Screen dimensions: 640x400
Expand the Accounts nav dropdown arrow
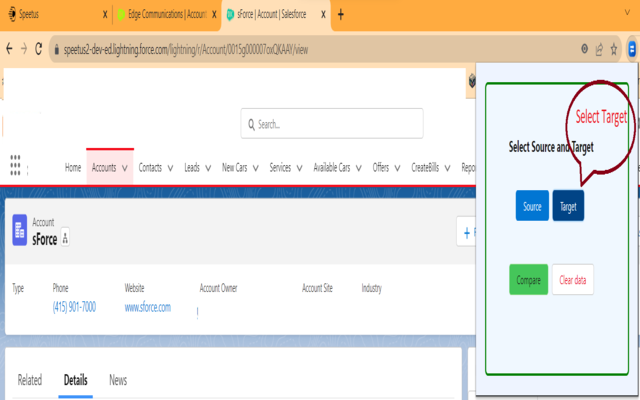[x=125, y=168]
